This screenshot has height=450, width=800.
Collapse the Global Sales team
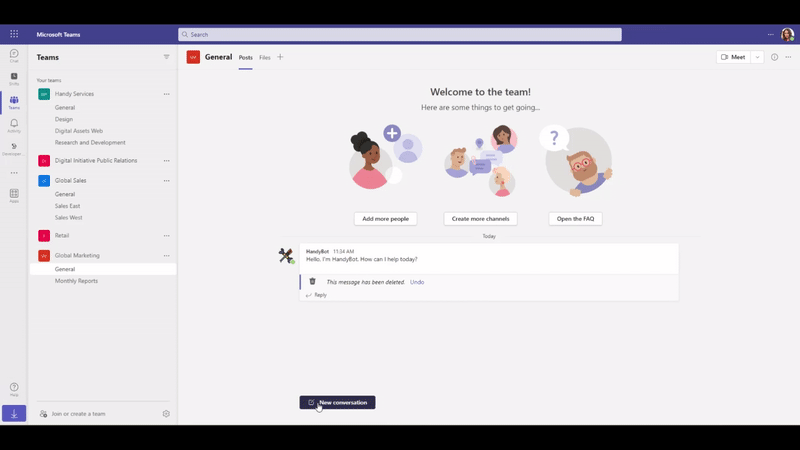point(70,181)
